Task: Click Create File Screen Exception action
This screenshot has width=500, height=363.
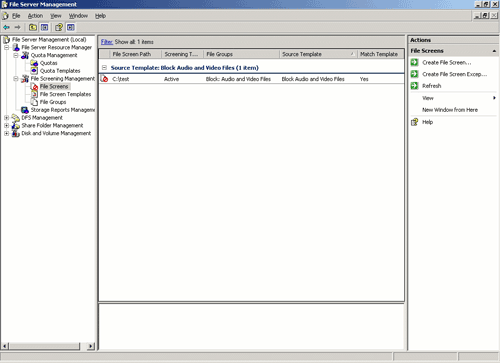Action: click(455, 74)
